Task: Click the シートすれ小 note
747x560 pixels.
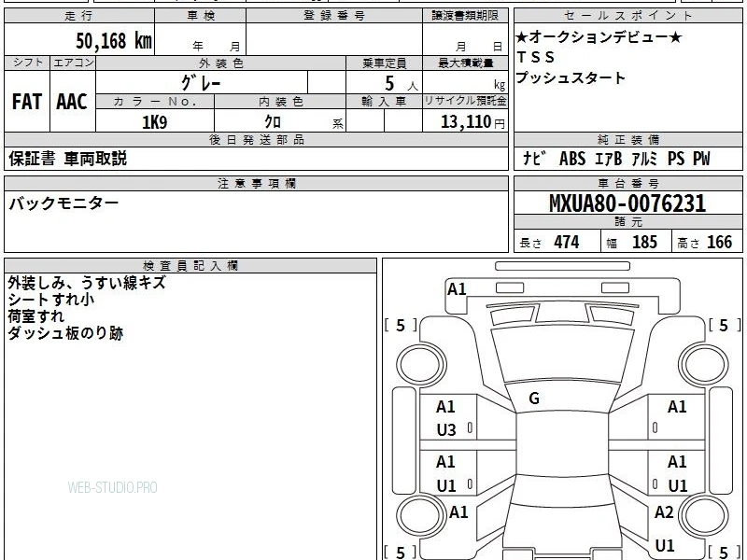Action: coord(51,300)
